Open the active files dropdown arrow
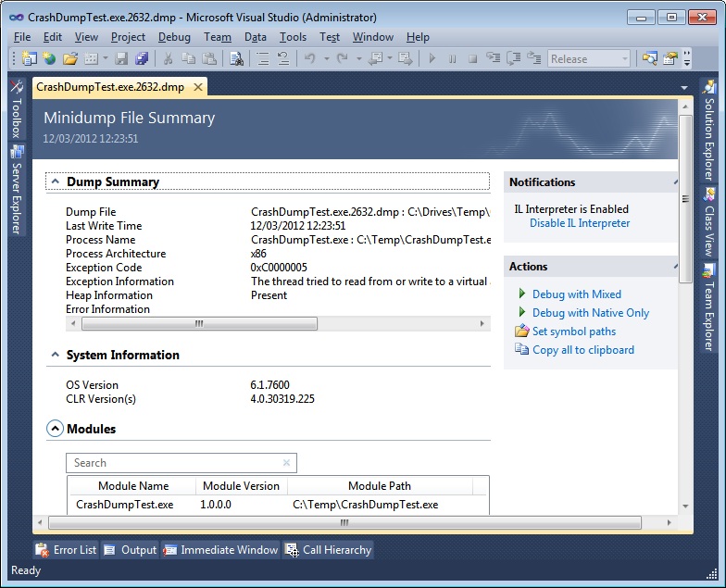Image resolution: width=726 pixels, height=588 pixels. tap(684, 87)
